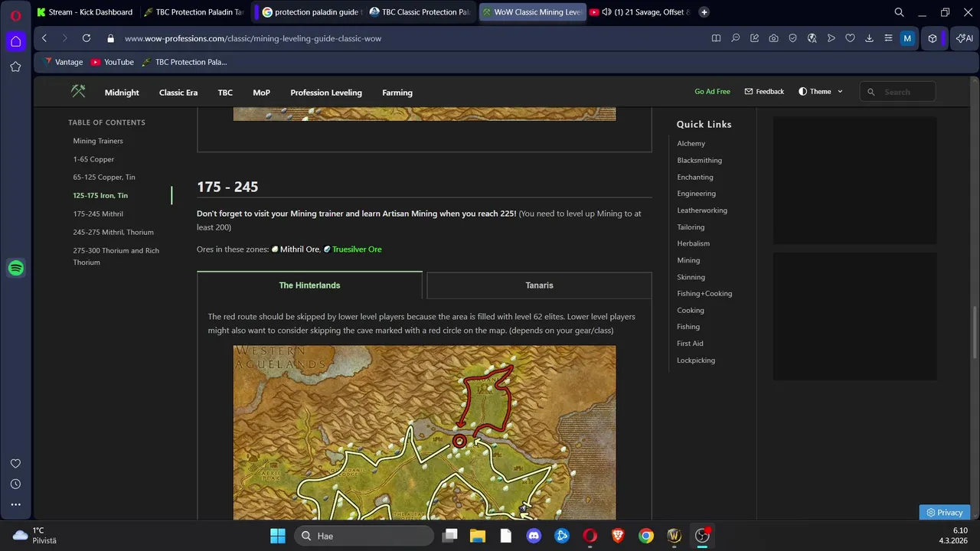
Task: Open the Windows Start menu
Action: click(277, 536)
